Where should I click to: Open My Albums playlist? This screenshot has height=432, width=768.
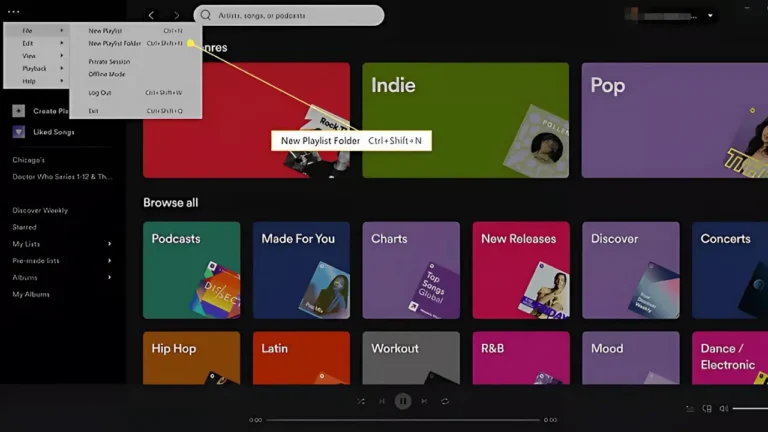[x=31, y=294]
